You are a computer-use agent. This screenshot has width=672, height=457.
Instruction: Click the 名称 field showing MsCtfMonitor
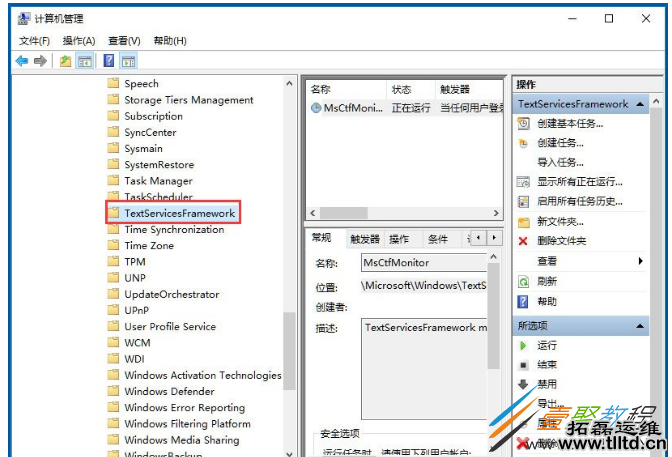424,263
